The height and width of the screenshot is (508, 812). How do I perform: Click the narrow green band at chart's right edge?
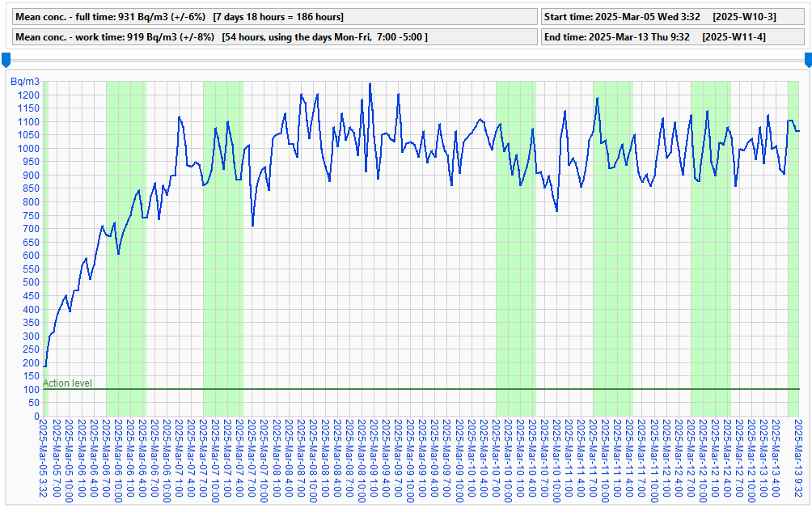793,243
